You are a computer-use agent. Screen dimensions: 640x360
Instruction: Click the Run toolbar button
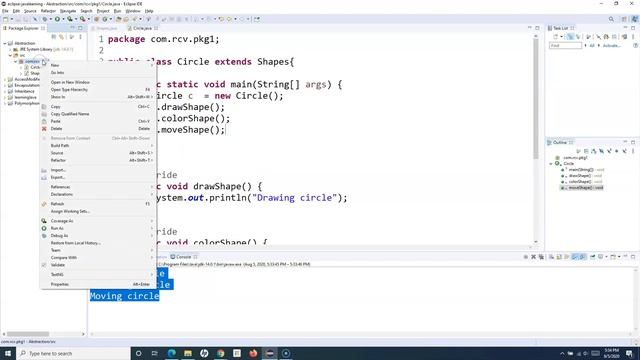[x=58, y=19]
